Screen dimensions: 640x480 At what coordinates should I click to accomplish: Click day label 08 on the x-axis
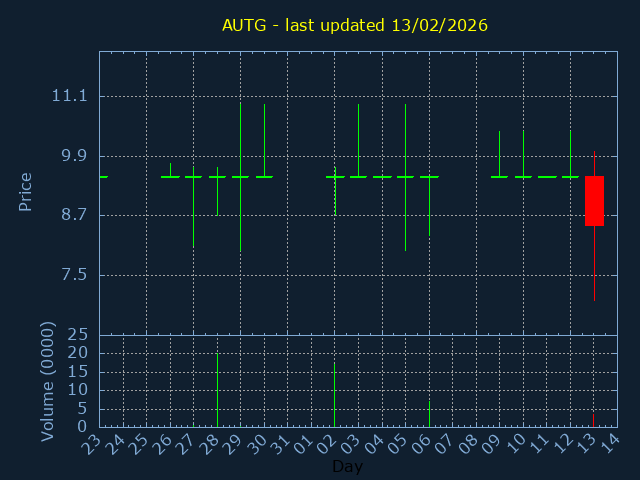tap(468, 444)
